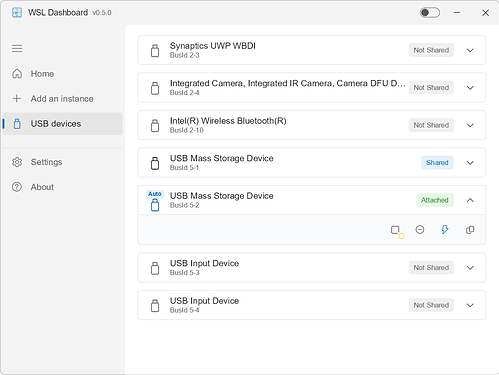The image size is (499, 375).
Task: Click the text BusId 5-2
Action: pos(184,205)
